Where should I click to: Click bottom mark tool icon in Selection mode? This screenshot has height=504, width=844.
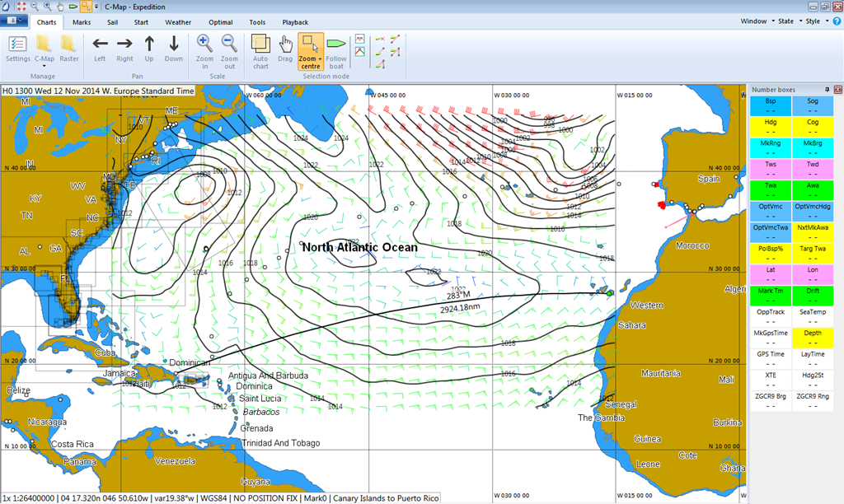[380, 64]
